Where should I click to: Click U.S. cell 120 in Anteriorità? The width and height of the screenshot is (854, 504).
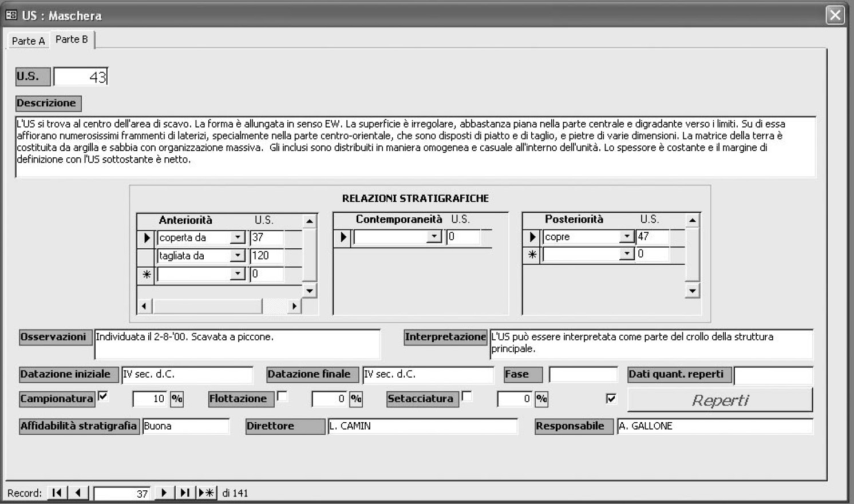267,256
